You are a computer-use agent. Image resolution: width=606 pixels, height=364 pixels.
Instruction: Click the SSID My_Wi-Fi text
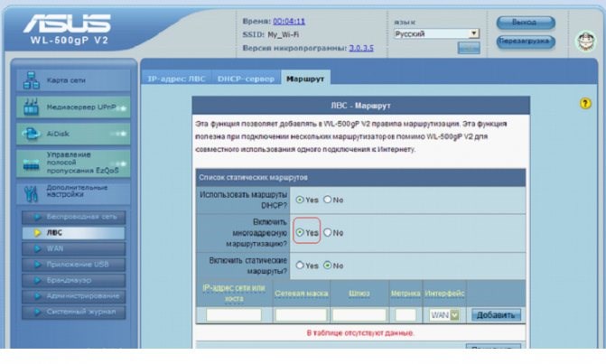pyautogui.click(x=271, y=34)
